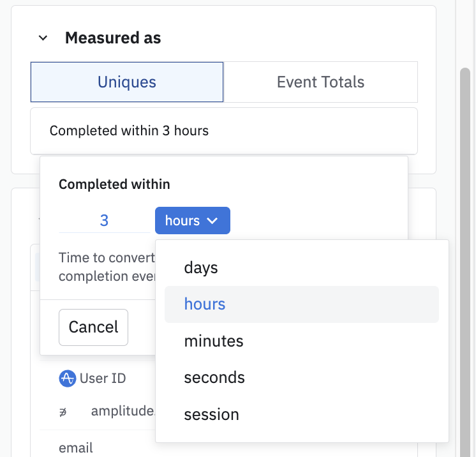Click the vertical scrollbar thumb
This screenshot has height=457, width=476.
click(465, 255)
